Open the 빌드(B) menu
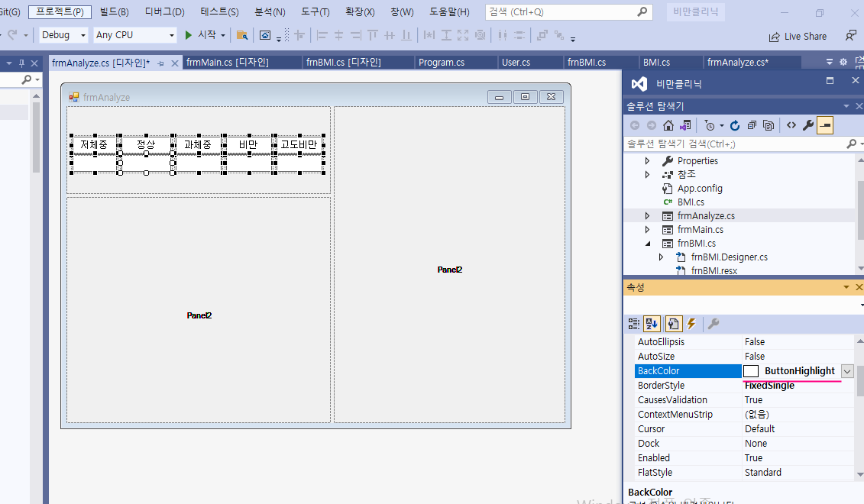The width and height of the screenshot is (864, 504). [115, 11]
